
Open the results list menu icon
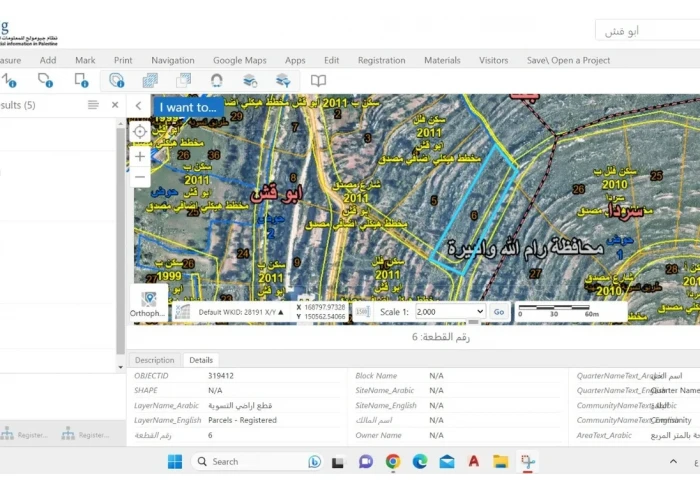point(93,105)
